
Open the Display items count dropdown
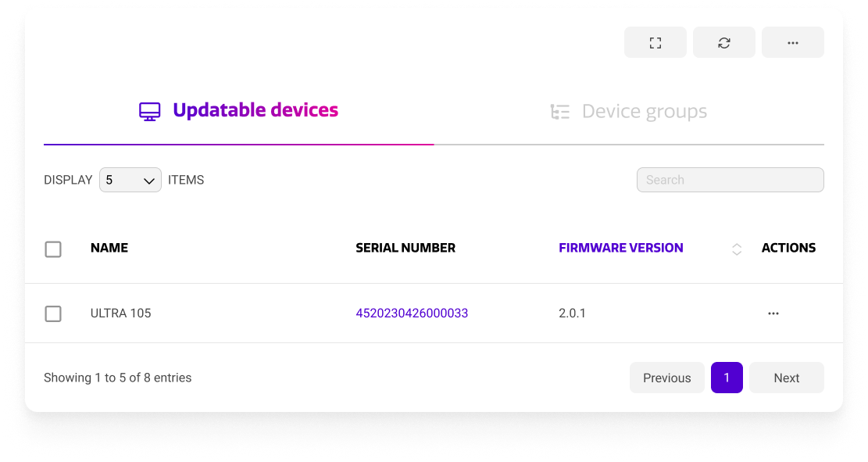tap(130, 180)
